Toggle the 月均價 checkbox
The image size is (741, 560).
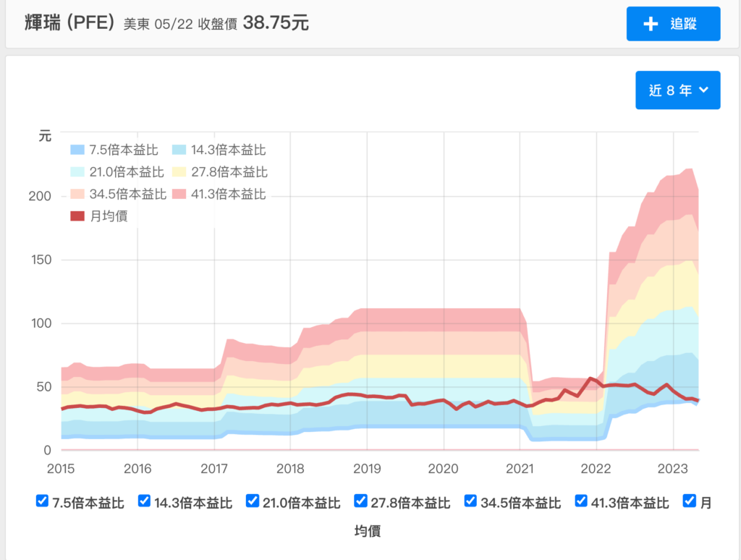click(x=688, y=500)
